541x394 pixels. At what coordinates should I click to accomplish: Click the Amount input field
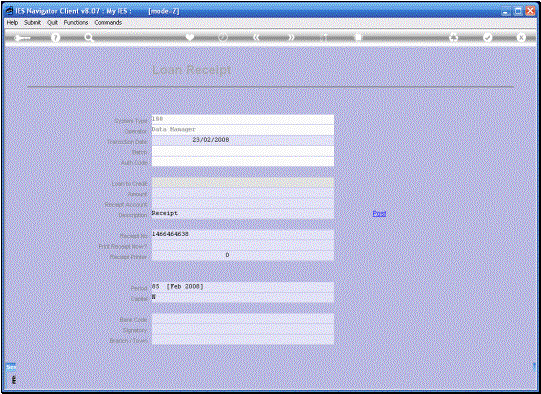point(243,193)
